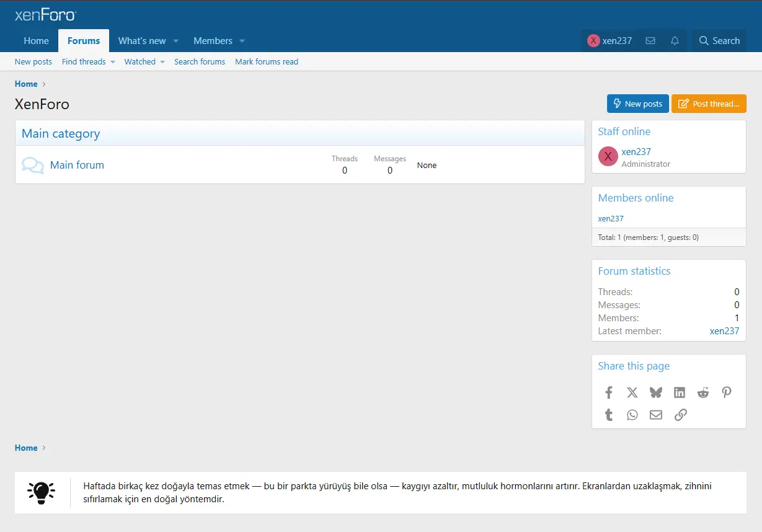Screen dimensions: 762x532
Task: Share page via Facebook icon
Action: [x=609, y=392]
